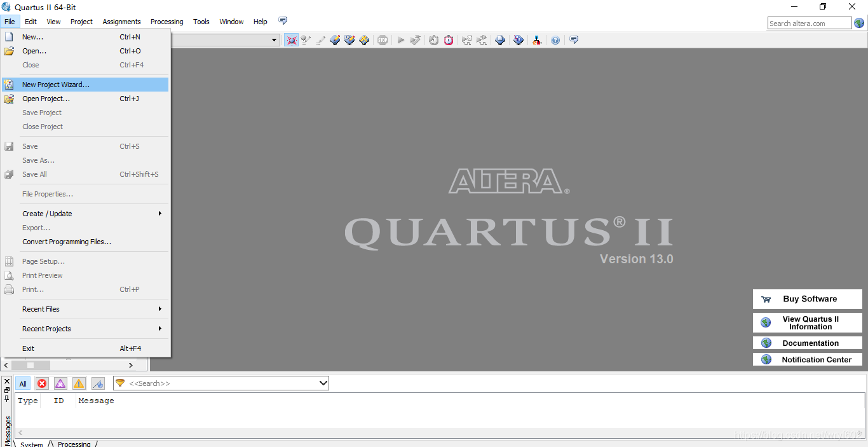Click the feedback bubble icon in the menu bar

point(283,21)
